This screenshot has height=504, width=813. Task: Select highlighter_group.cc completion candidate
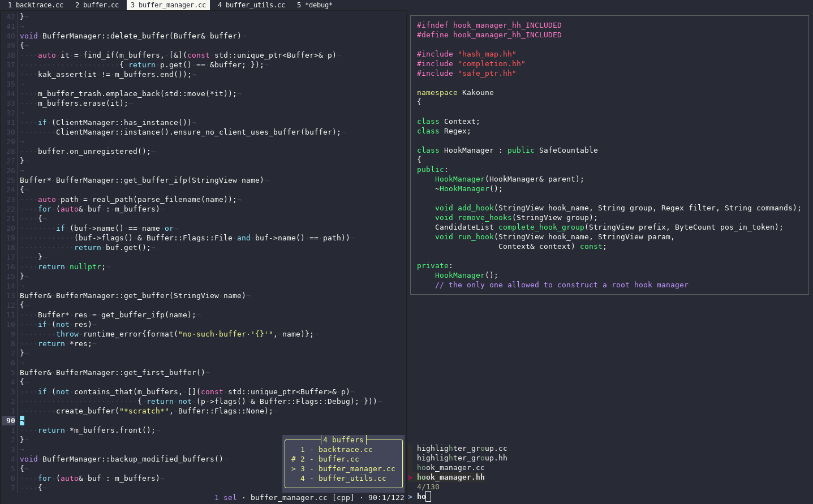pos(462,449)
